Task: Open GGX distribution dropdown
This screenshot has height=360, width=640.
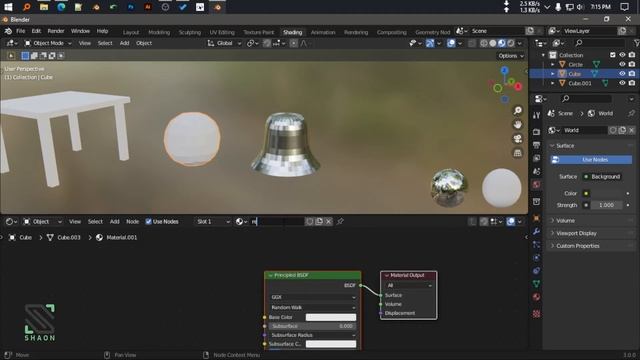Action: pyautogui.click(x=313, y=297)
